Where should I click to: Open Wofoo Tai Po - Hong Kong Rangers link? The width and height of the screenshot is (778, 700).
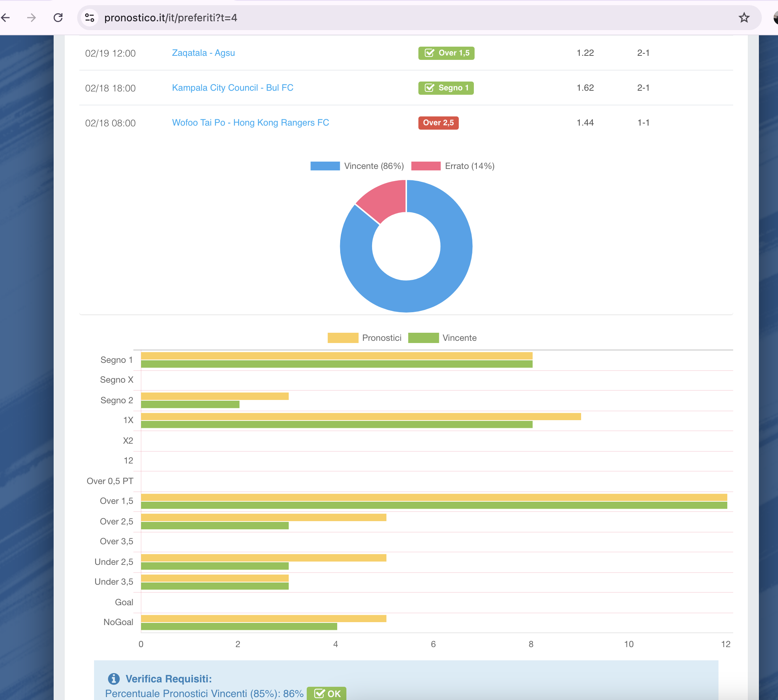(x=250, y=123)
